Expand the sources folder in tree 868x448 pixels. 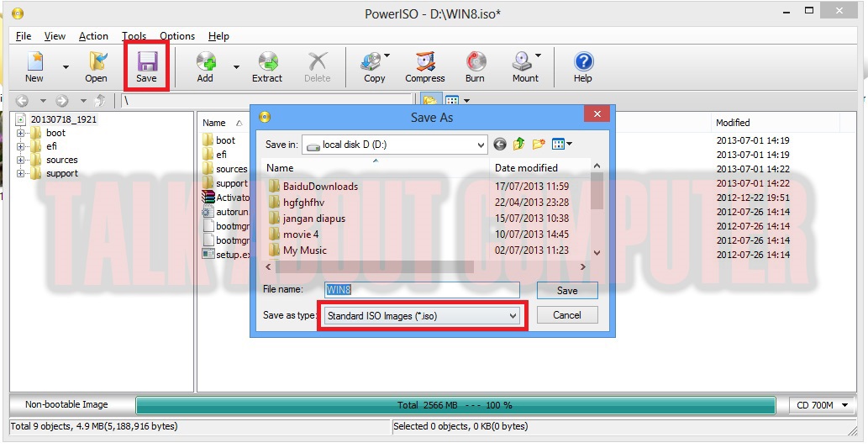[x=20, y=160]
